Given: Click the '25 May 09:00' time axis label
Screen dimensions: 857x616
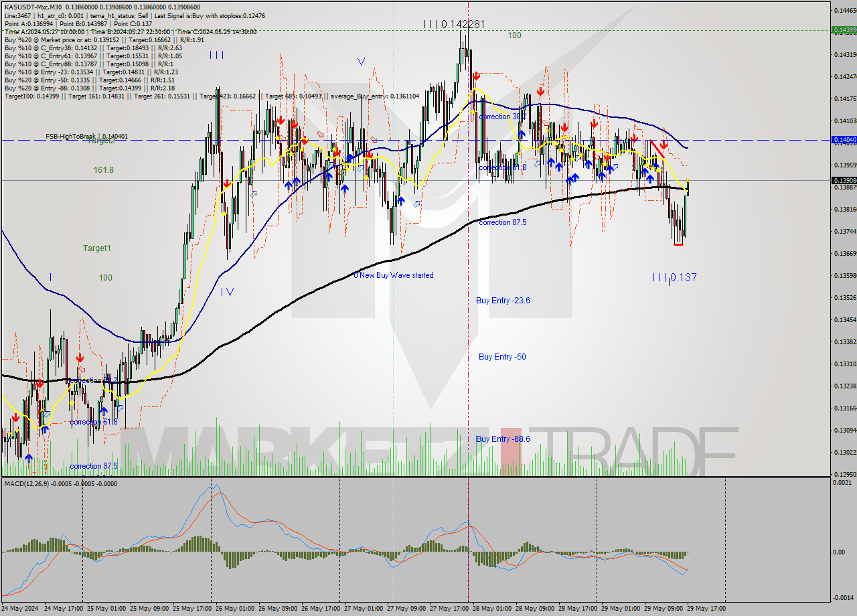Looking at the screenshot, I should pos(149,609).
